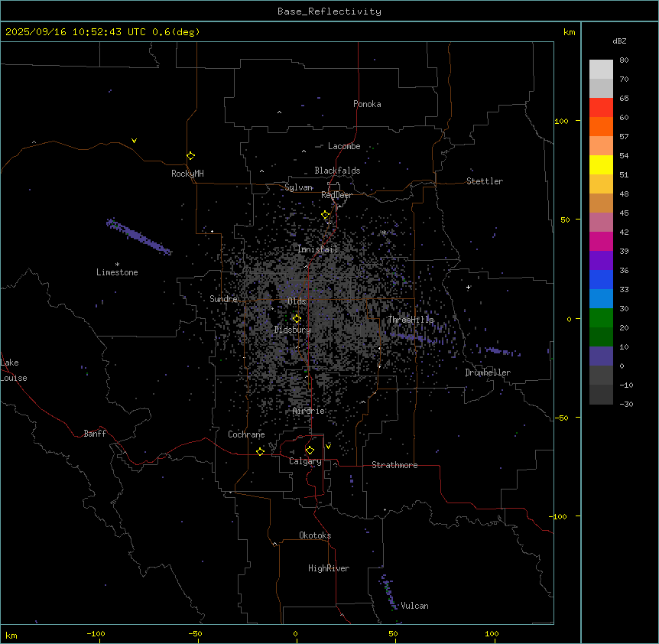Click the Strathmore town label
659x644 pixels.
[x=394, y=465]
